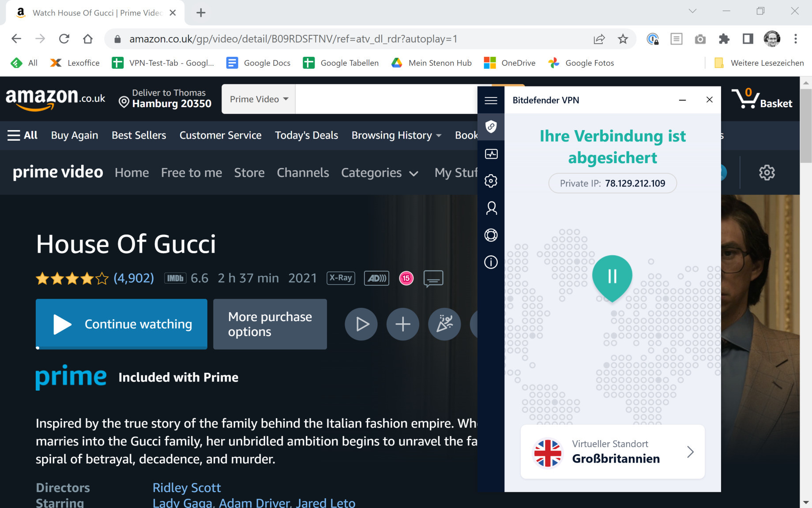Open Prime Video settings gear
812x508 pixels.
click(x=767, y=172)
